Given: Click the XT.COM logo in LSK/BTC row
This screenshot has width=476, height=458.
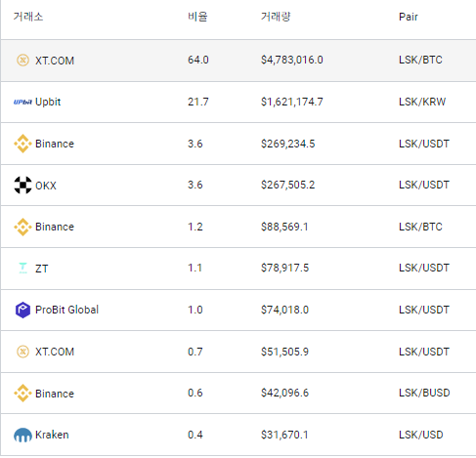Looking at the screenshot, I should click(x=22, y=61).
